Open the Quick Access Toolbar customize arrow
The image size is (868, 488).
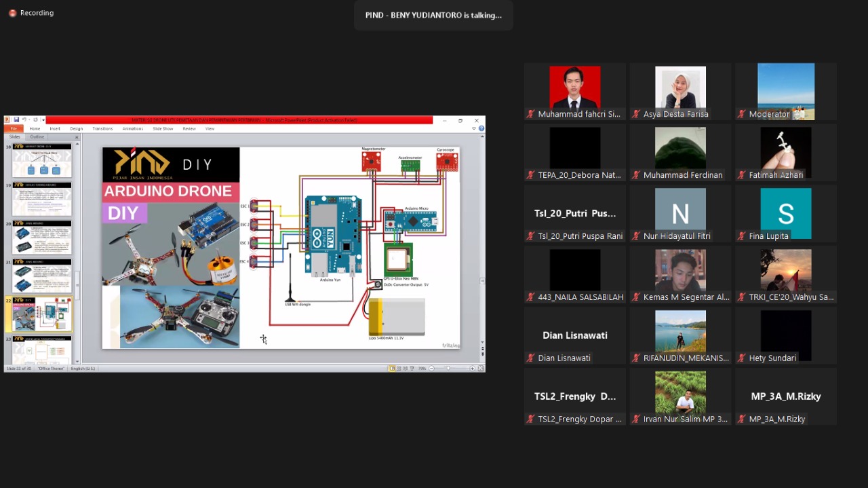(x=43, y=120)
